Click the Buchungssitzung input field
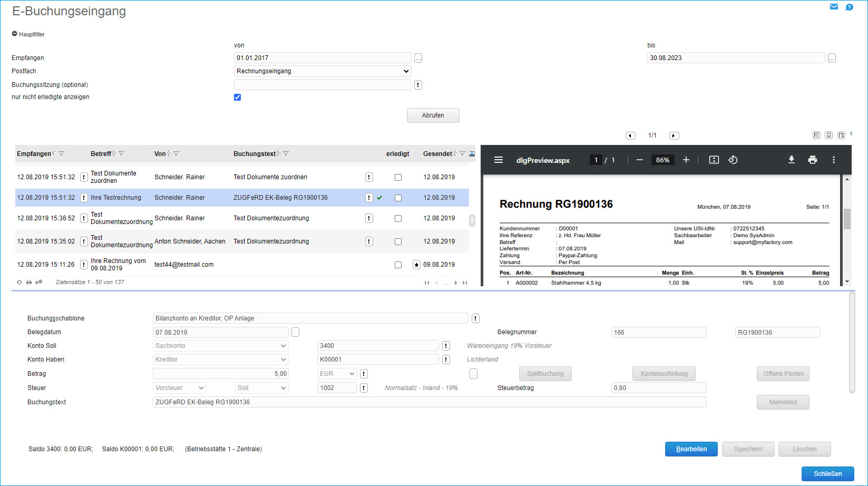The height and width of the screenshot is (486, 868). [322, 85]
